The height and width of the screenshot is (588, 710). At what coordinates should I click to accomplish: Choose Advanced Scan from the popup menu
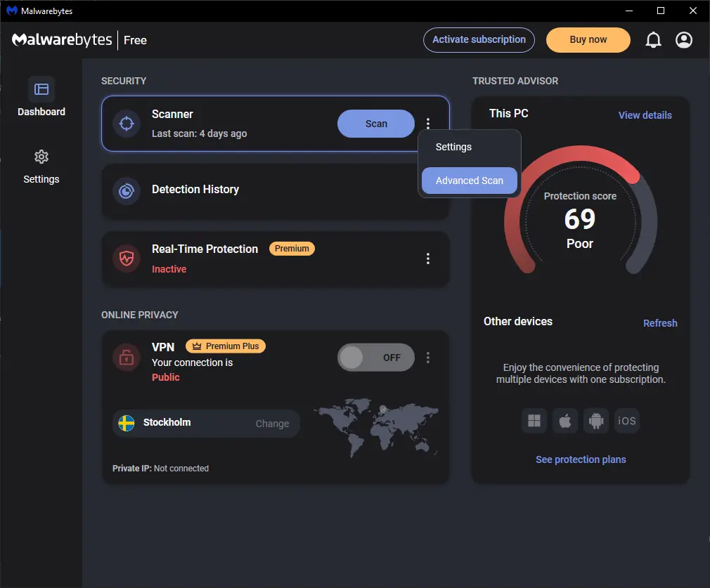click(x=469, y=181)
